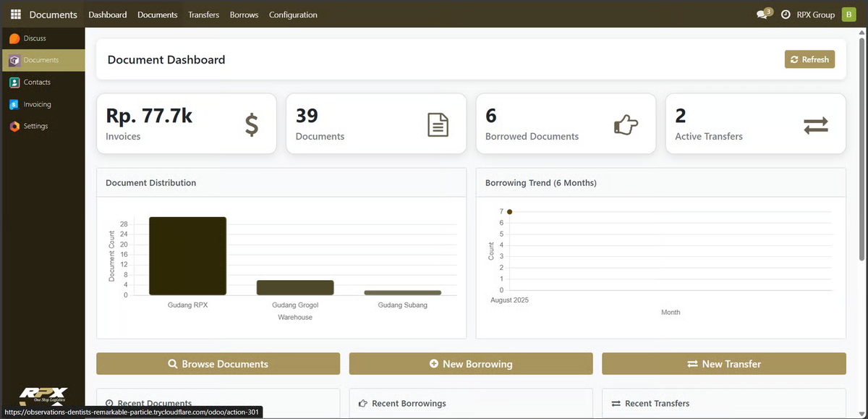Open the clock activities icon
The width and height of the screenshot is (868, 419).
[786, 14]
